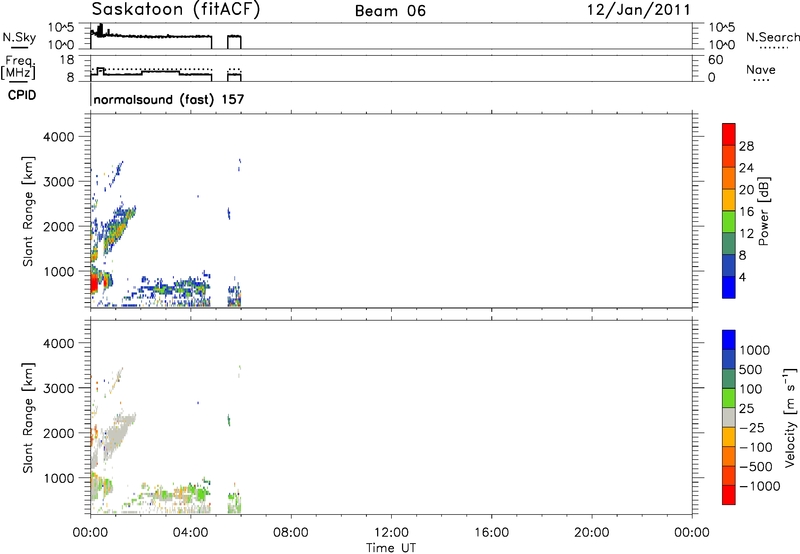
Task: Click the red bottom Velocity colorbar segment
Action: click(x=729, y=495)
